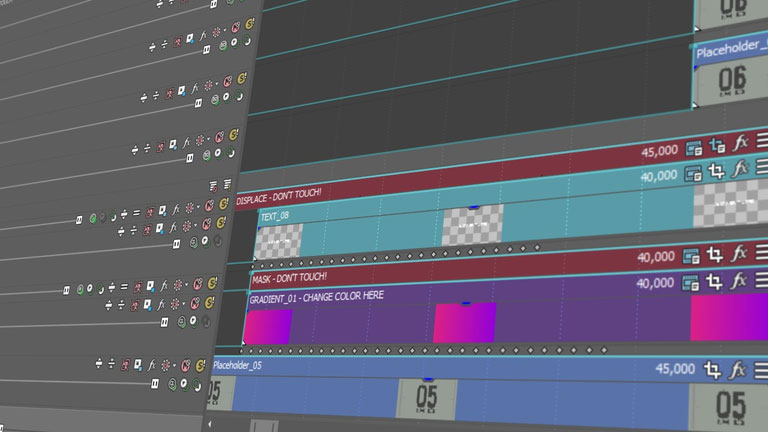Open hamburger menu on the DISPLACE event
This screenshot has height=432, width=768.
tap(762, 142)
